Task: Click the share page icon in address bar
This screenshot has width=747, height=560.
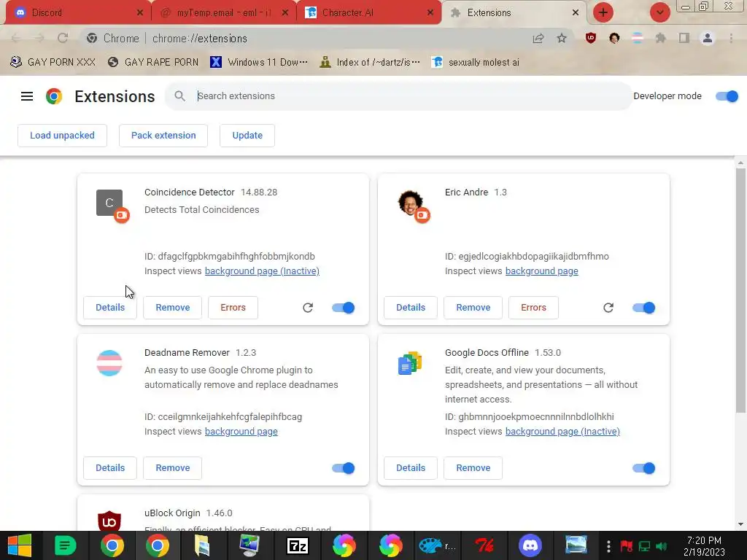Action: (538, 38)
